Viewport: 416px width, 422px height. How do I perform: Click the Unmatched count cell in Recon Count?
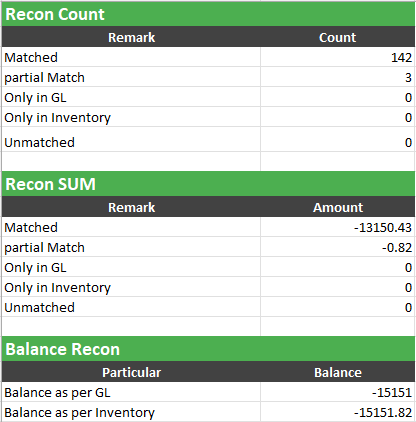coord(337,139)
